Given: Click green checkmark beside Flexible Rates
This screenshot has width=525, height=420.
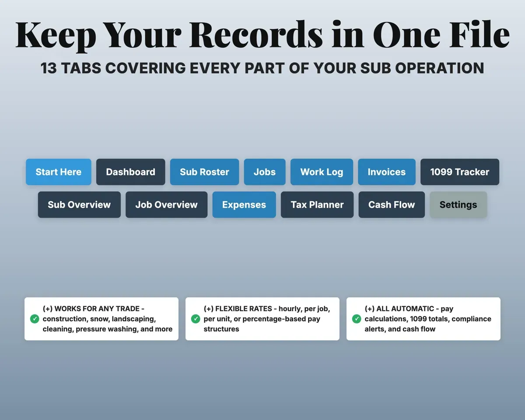Looking at the screenshot, I should (196, 319).
